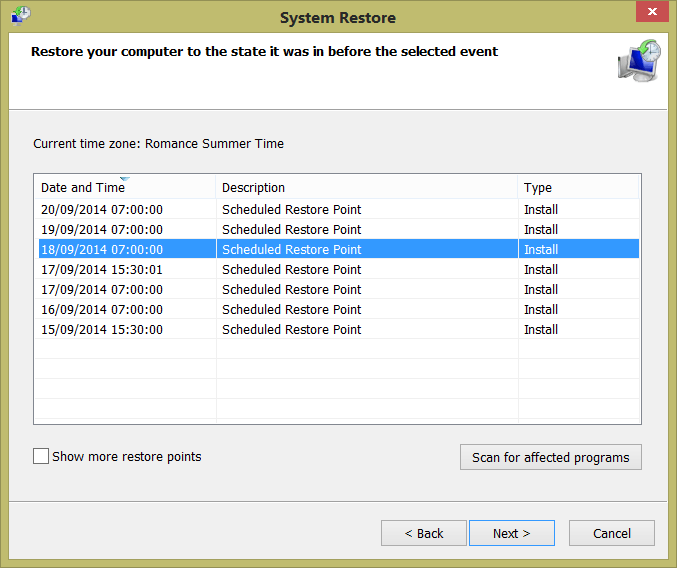
Task: Sort list by Type column header
Action: [538, 187]
